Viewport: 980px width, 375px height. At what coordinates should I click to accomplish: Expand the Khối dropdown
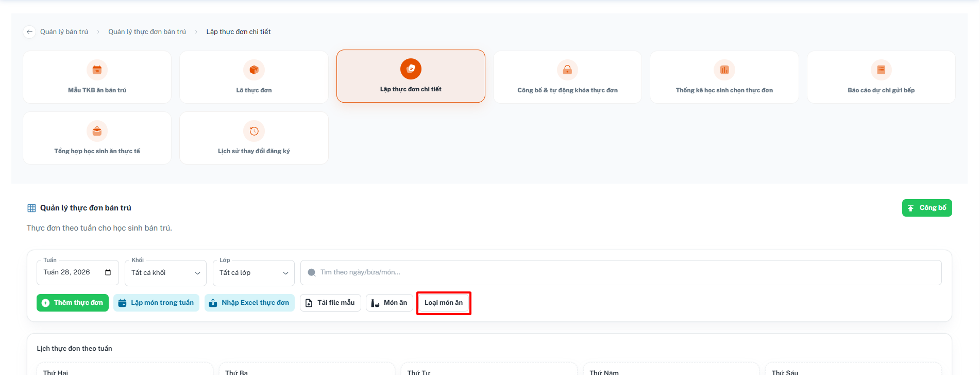point(165,273)
